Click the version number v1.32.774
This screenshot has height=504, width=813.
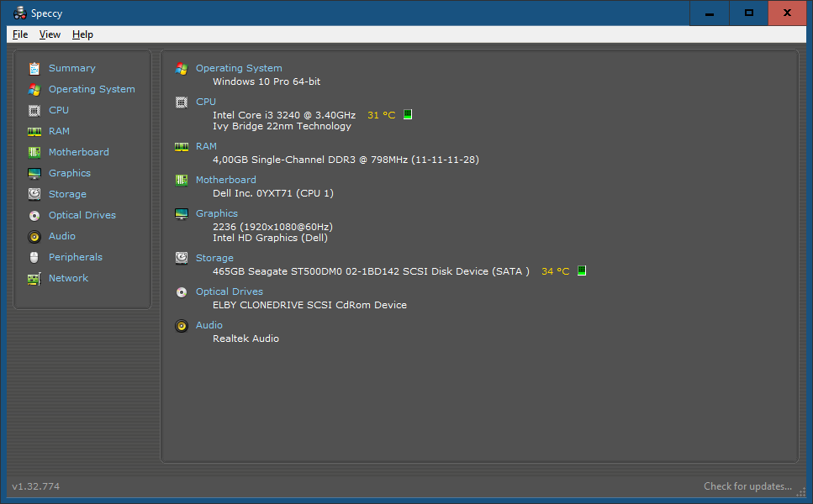click(36, 486)
